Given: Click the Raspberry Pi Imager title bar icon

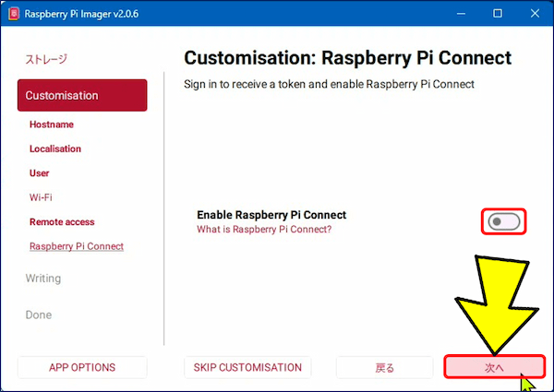Looking at the screenshot, I should click(x=14, y=14).
